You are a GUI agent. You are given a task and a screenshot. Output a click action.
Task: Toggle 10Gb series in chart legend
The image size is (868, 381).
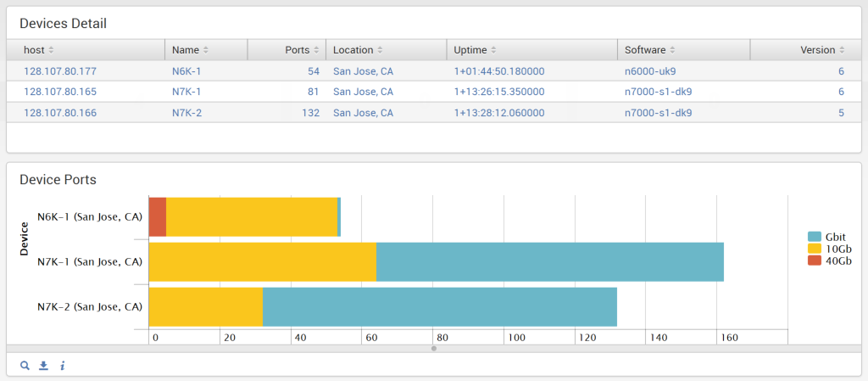point(830,249)
